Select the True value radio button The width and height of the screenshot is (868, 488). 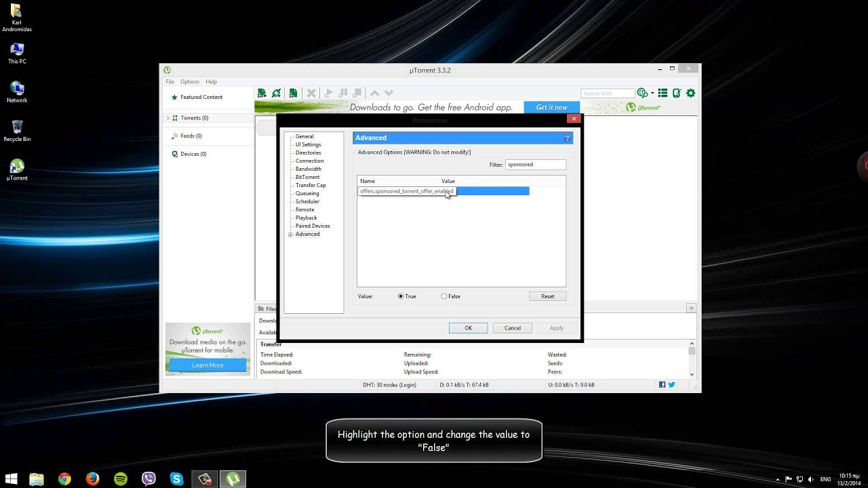pyautogui.click(x=401, y=296)
